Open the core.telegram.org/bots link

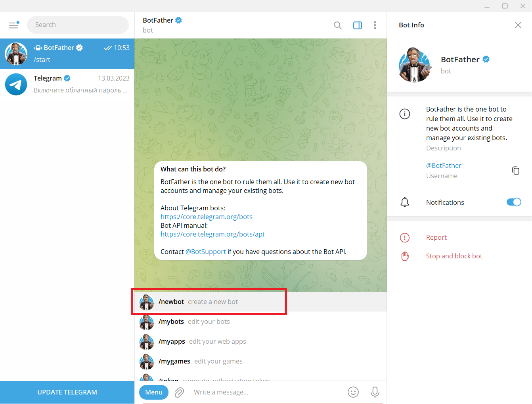coord(207,217)
